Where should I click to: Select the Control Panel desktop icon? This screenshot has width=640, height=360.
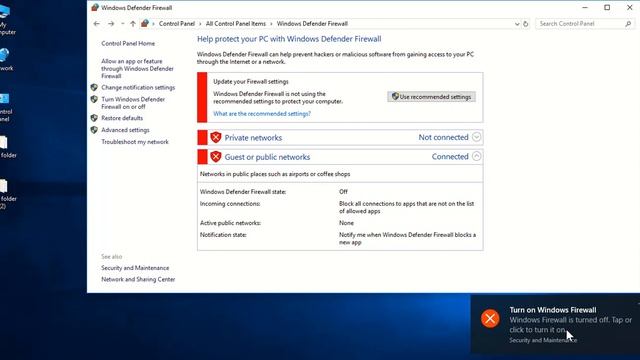coord(5,108)
